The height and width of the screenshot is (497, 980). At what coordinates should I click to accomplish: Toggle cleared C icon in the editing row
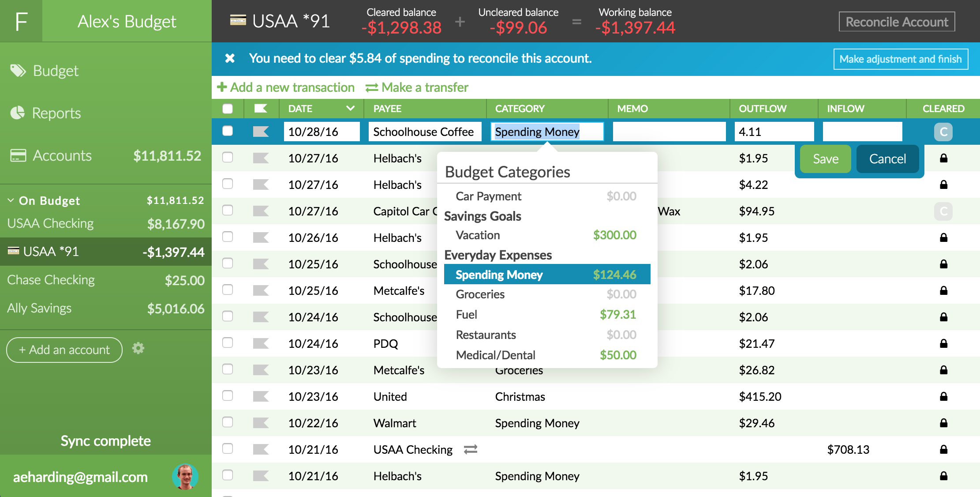pyautogui.click(x=943, y=132)
